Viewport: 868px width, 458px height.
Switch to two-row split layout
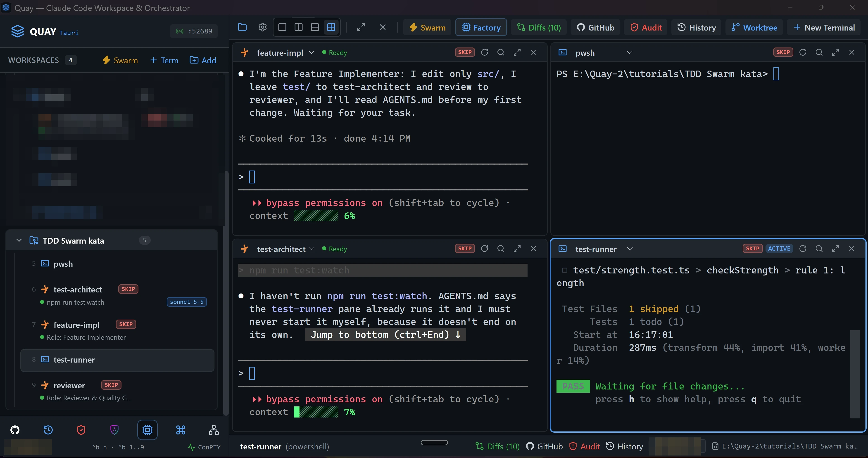tap(315, 27)
